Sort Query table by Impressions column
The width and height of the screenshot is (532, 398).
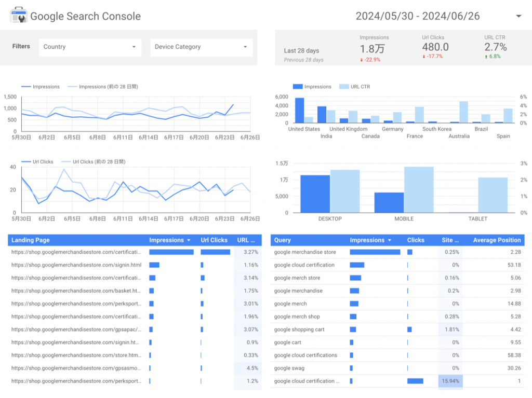point(370,240)
